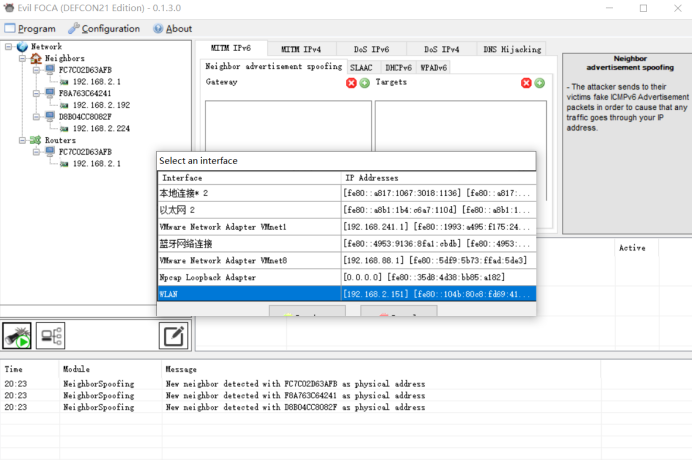The height and width of the screenshot is (460, 692).
Task: Collapse the Routers tree node
Action: coord(22,140)
